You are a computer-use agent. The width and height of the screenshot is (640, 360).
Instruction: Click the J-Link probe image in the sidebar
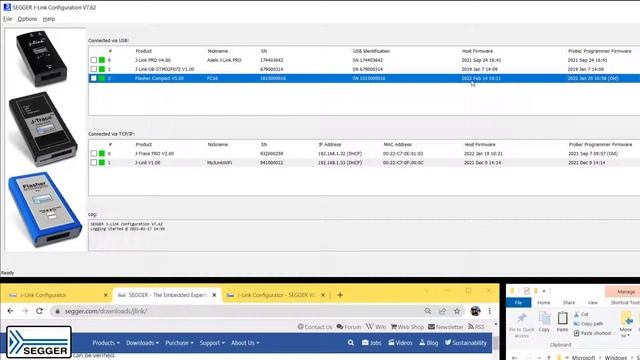click(x=42, y=59)
